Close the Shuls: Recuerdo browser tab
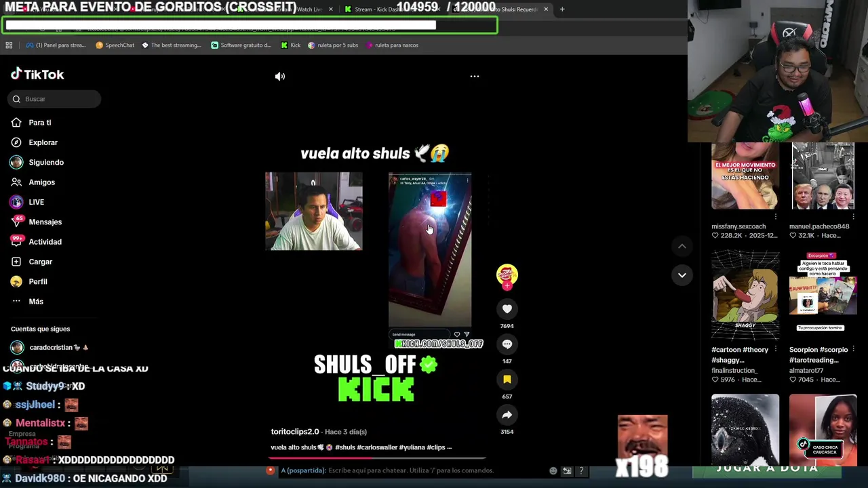The height and width of the screenshot is (488, 868). pos(546,9)
